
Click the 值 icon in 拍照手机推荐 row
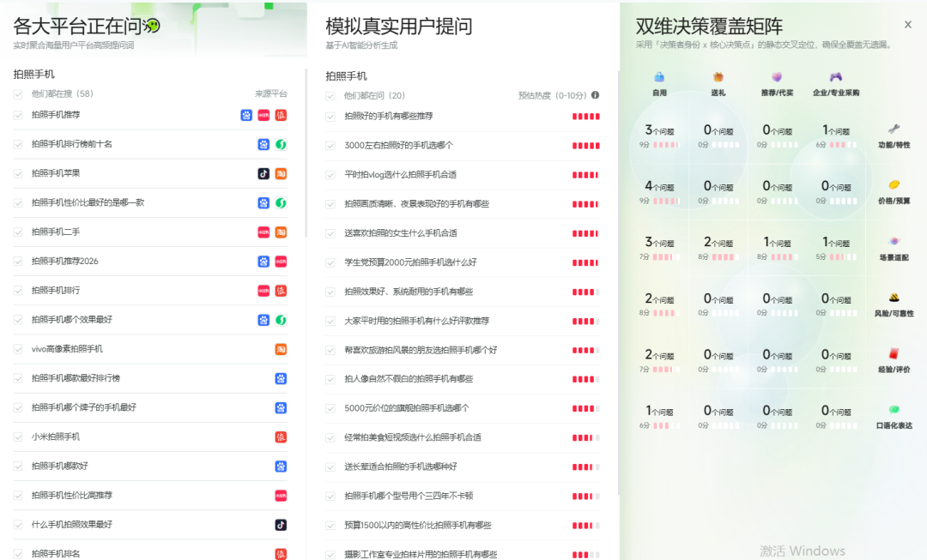coord(281,115)
